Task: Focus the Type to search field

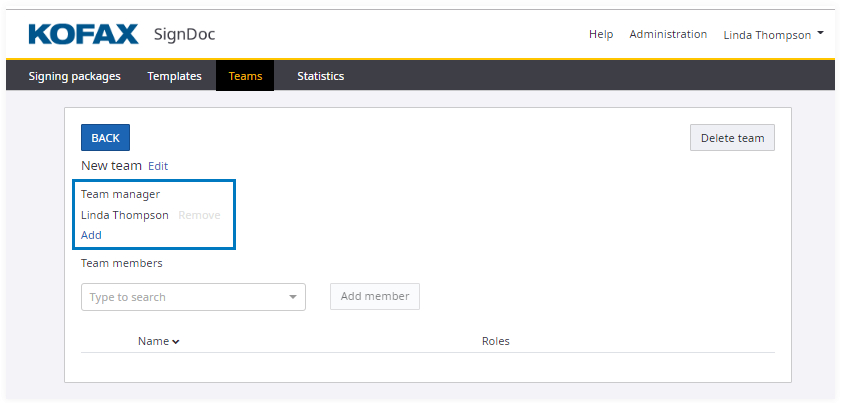Action: pyautogui.click(x=180, y=297)
